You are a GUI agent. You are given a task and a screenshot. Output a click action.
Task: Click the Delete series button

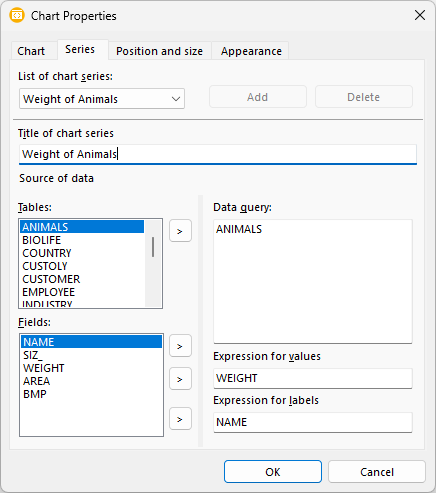(364, 97)
